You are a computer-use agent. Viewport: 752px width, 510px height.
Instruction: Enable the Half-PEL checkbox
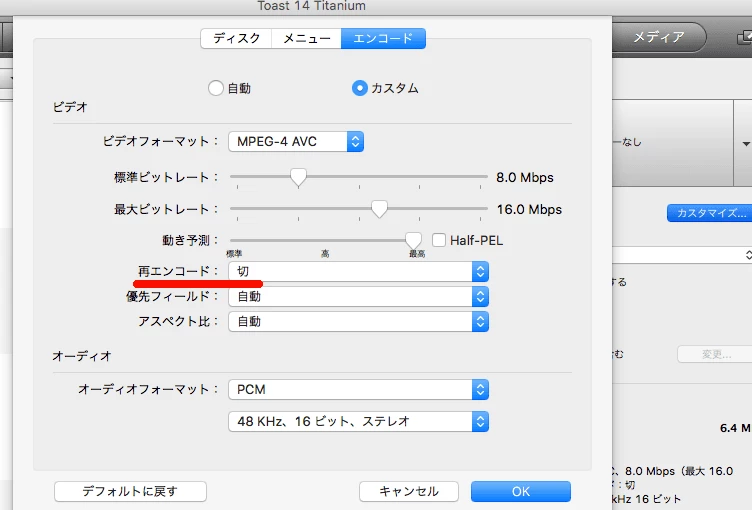click(439, 240)
